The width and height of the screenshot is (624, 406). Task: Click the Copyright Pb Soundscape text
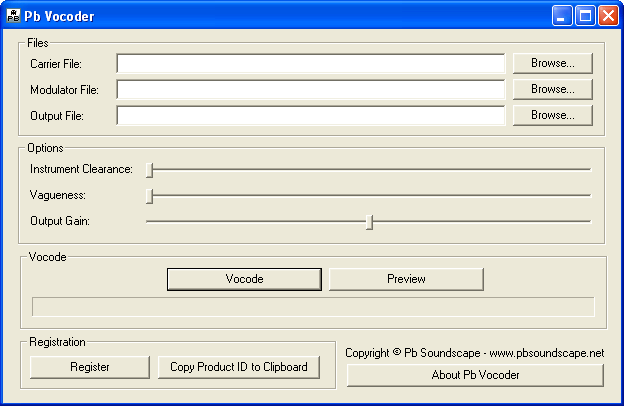point(474,353)
